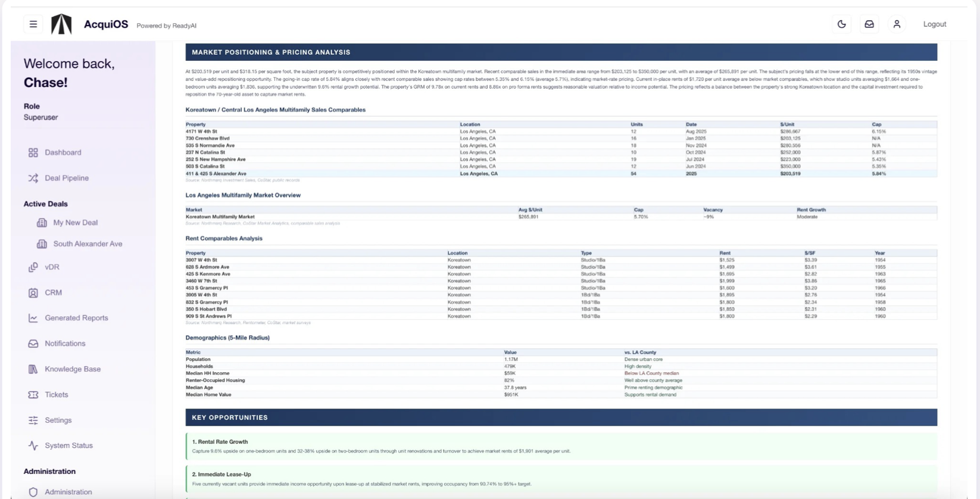The width and height of the screenshot is (980, 499).
Task: Click the Median HH Income metric label
Action: pyautogui.click(x=207, y=373)
